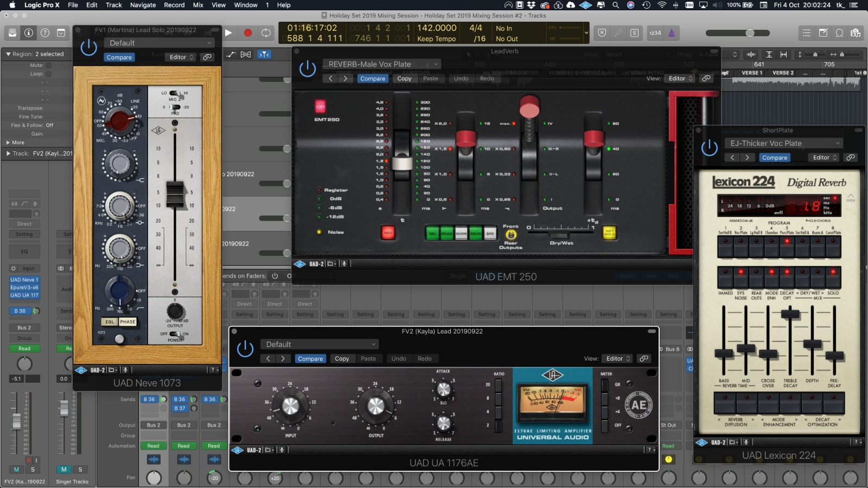Open the media browser icon
The width and height of the screenshot is (868, 488).
point(856,33)
